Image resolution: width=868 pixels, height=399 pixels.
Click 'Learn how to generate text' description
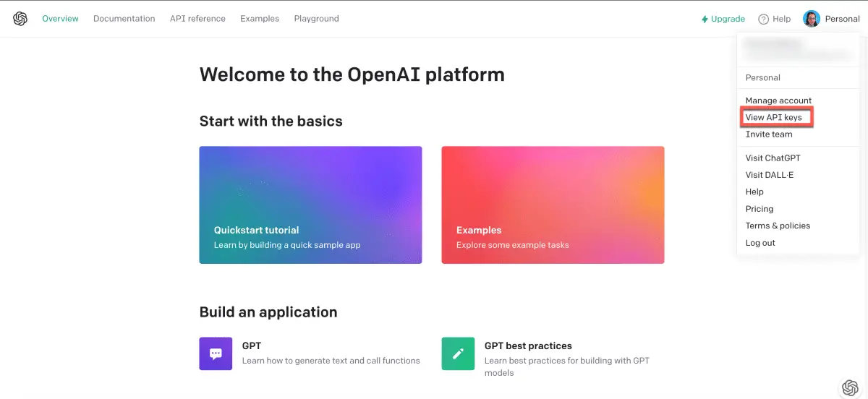(x=331, y=361)
